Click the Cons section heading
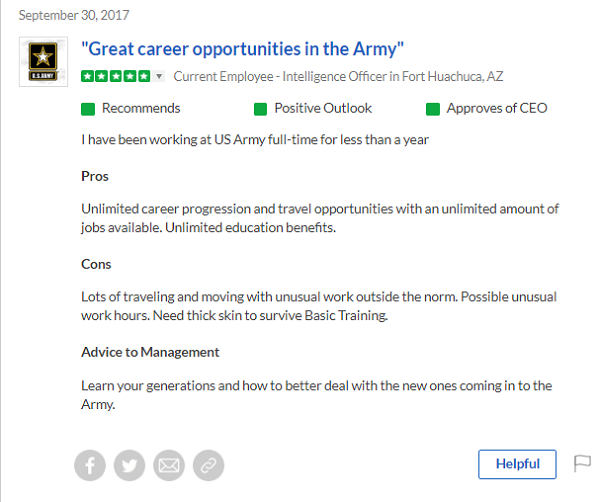This screenshot has width=600, height=502. [x=96, y=264]
